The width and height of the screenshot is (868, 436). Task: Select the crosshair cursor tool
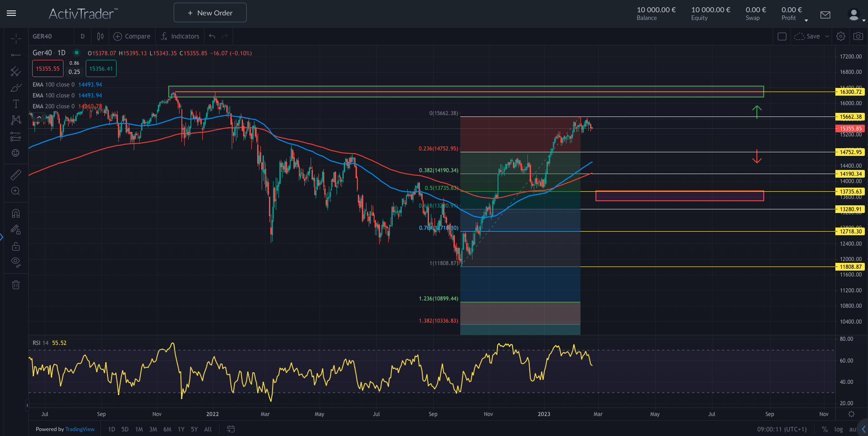pos(15,38)
